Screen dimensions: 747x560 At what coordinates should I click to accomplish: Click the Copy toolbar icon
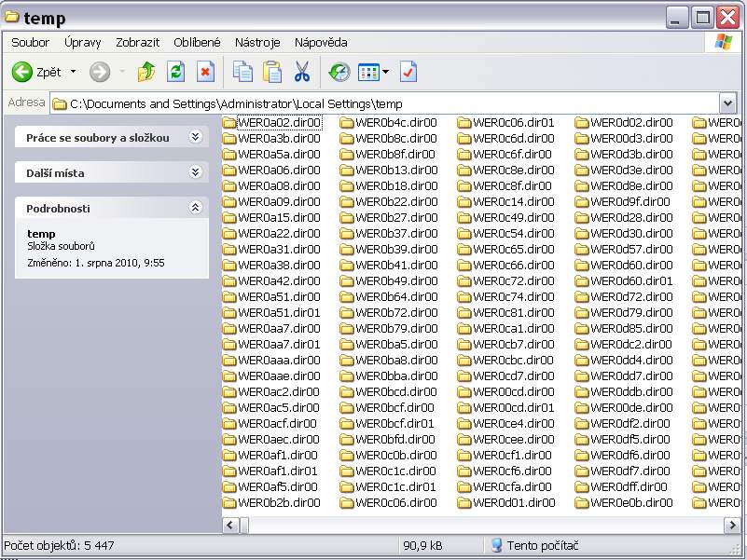click(x=242, y=72)
